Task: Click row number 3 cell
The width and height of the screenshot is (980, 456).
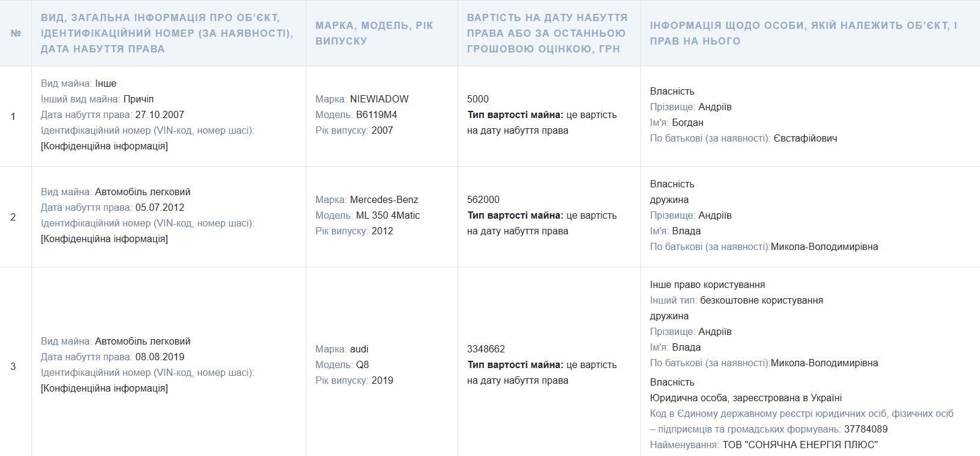Action: [x=13, y=366]
